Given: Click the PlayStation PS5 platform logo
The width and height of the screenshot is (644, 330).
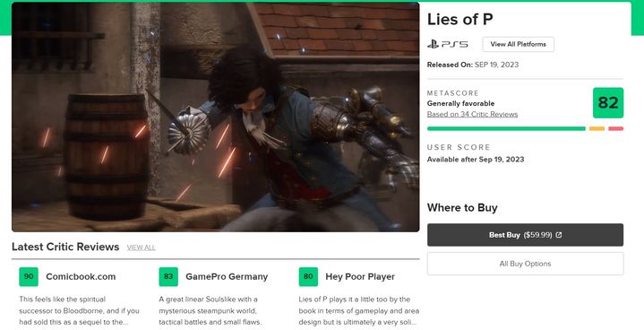Looking at the screenshot, I should 447,44.
